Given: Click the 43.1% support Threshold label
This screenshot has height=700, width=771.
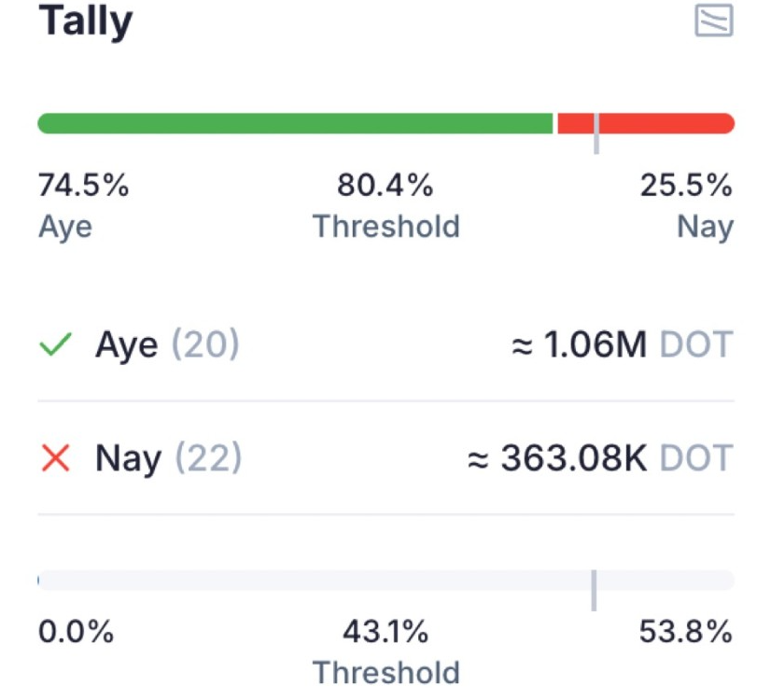Looking at the screenshot, I should pyautogui.click(x=385, y=633).
